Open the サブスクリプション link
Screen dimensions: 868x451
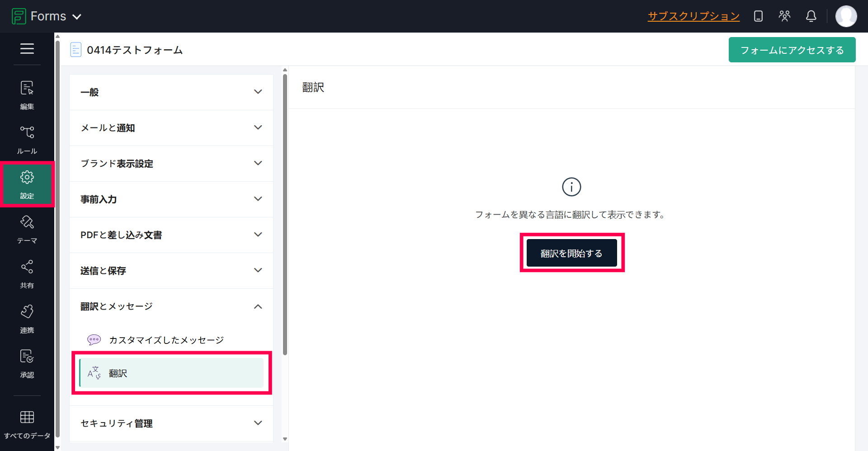click(x=693, y=16)
